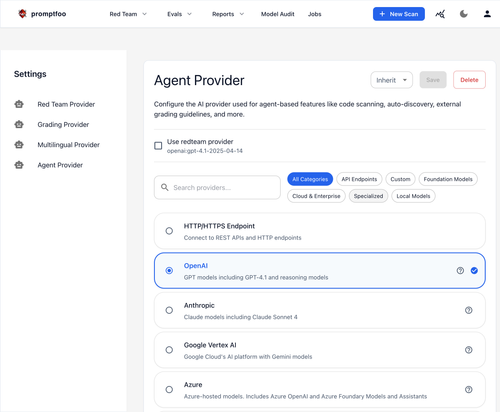Filter by Custom chip
Viewport: 500px width, 412px height.
400,179
